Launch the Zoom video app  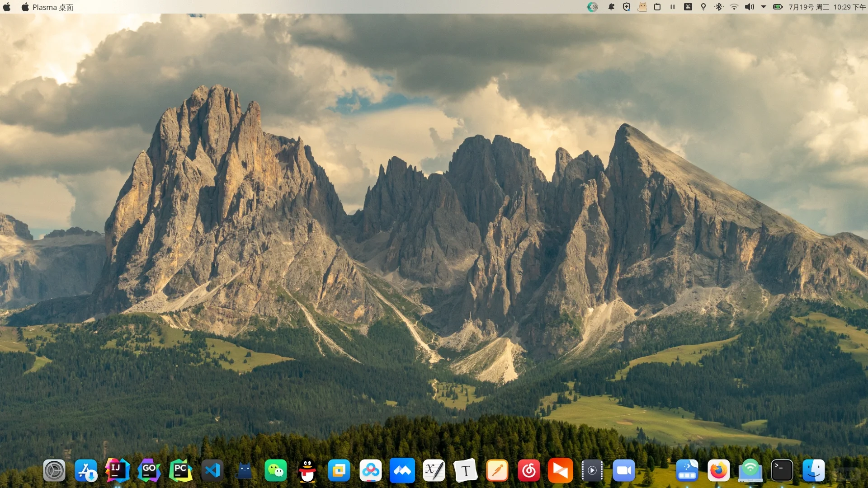(x=624, y=470)
